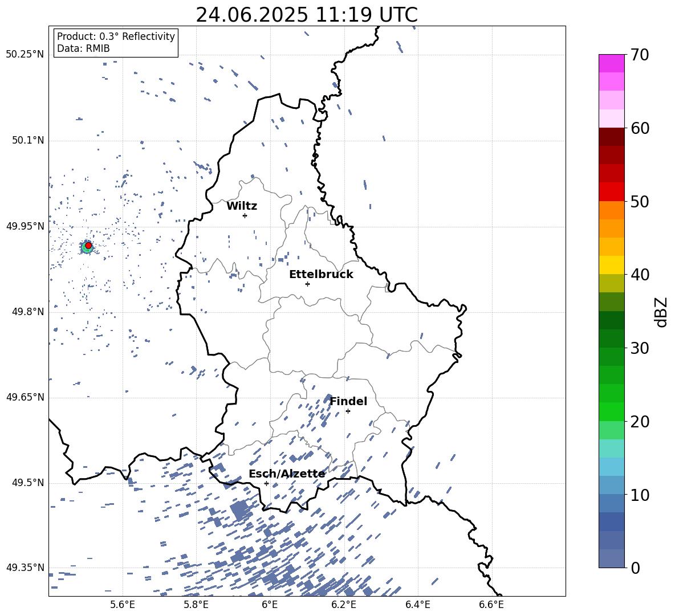Click the 50.1°N latitude label

(x=27, y=140)
